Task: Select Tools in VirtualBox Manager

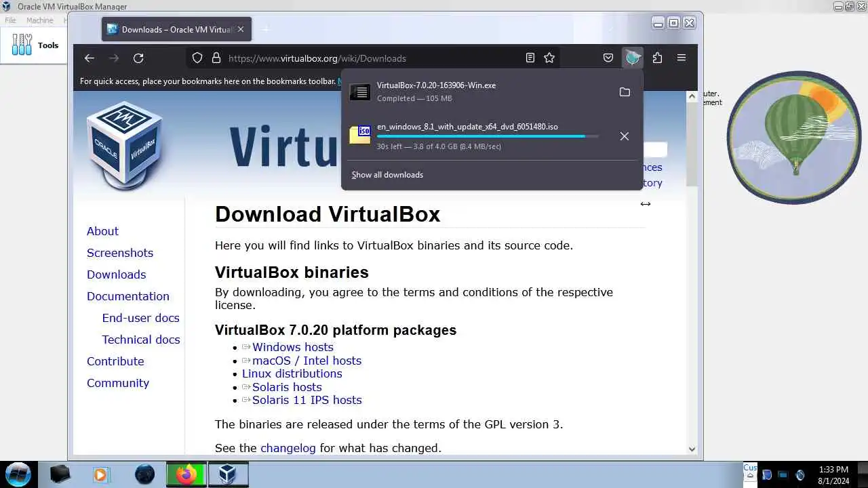Action: point(35,45)
